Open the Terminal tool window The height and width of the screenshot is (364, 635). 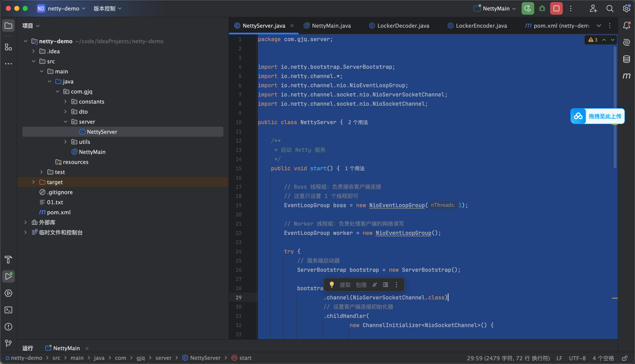[8, 310]
